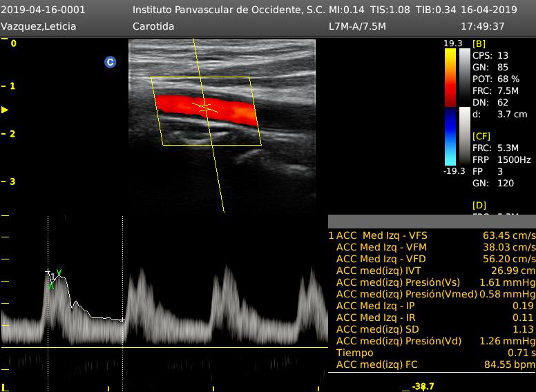Click the L7M-A/7.5M probe label
Image resolution: width=536 pixels, height=392 pixels.
(x=357, y=26)
